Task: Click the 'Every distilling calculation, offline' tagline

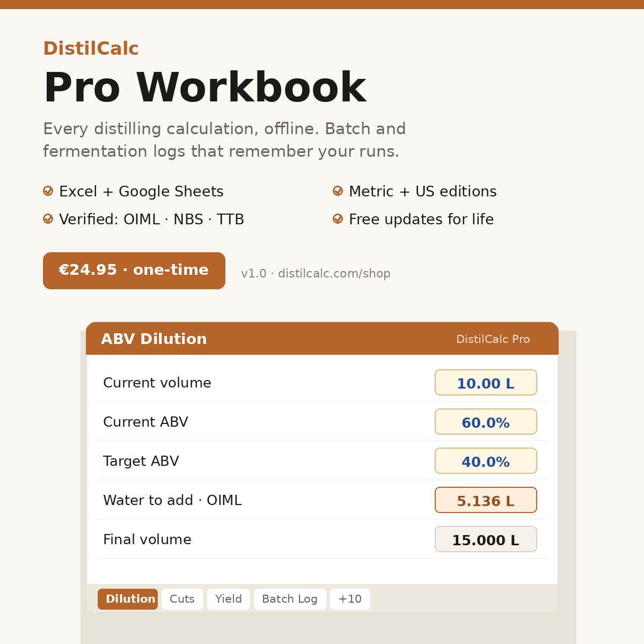Action: (x=181, y=129)
